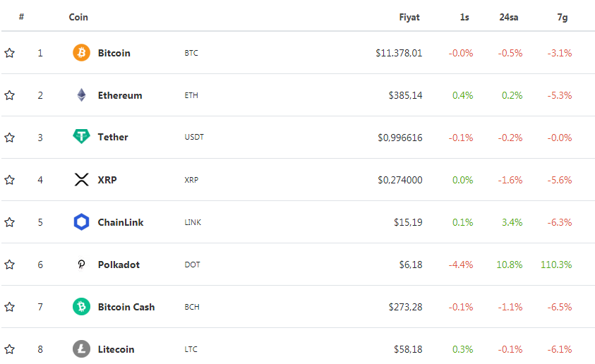Screen dimensions: 595x364
Task: Click the Ethereum diamond logo icon
Action: tap(81, 95)
